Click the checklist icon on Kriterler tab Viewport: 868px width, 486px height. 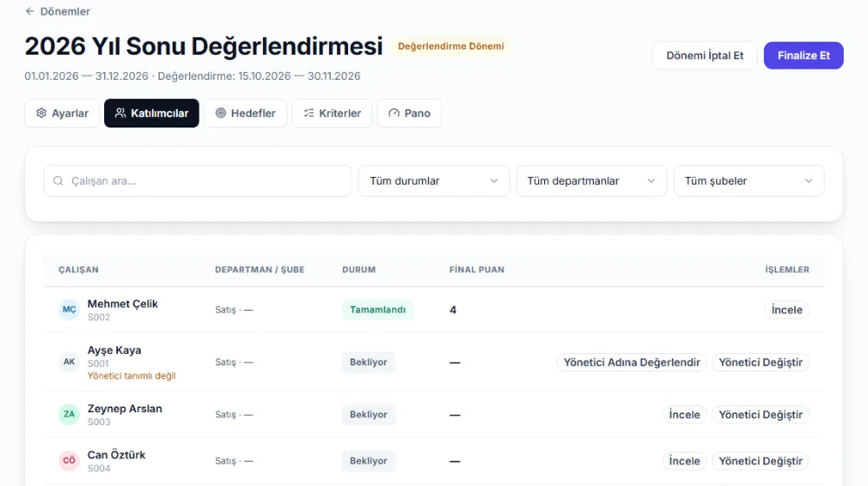[x=308, y=113]
